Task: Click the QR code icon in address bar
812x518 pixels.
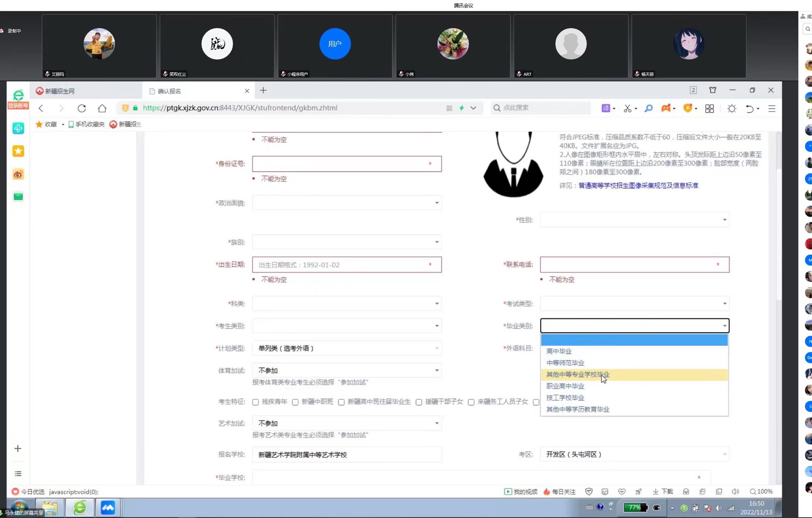Action: [x=449, y=108]
